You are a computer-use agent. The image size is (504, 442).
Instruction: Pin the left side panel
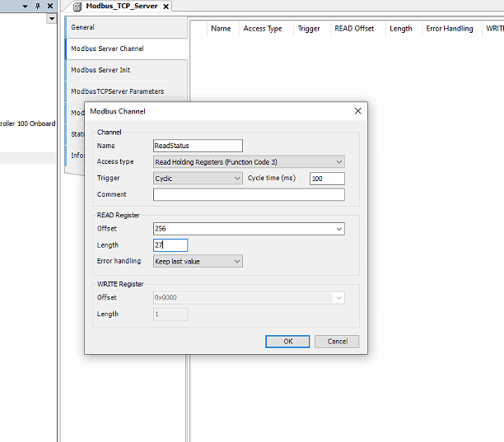point(38,6)
